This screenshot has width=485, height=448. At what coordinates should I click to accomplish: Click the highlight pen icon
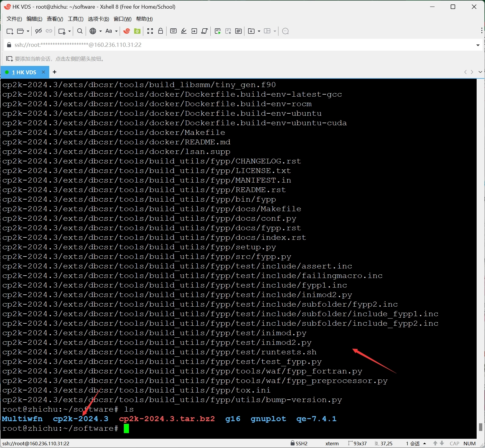(x=184, y=31)
